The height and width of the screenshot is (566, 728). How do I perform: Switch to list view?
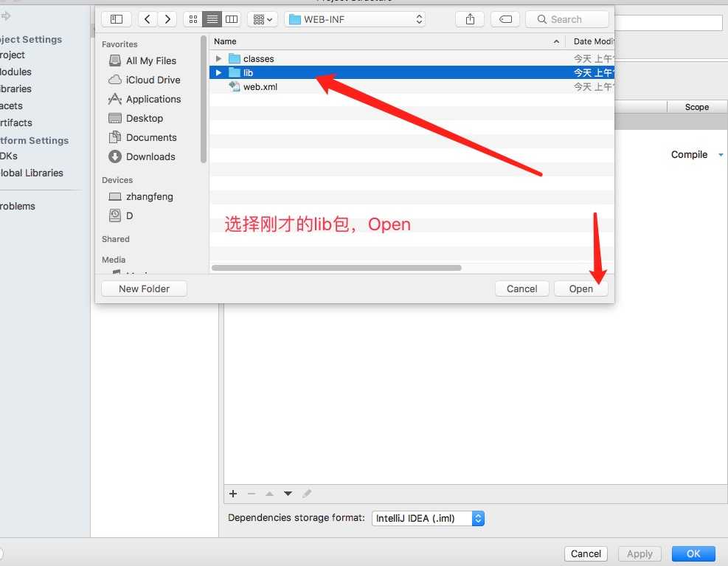[x=212, y=19]
